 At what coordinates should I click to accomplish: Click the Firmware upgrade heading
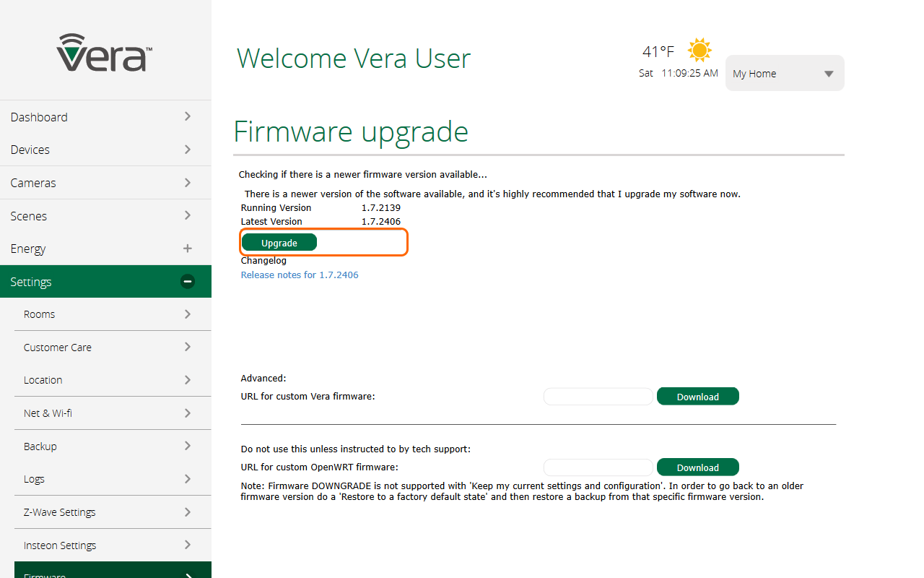(352, 132)
